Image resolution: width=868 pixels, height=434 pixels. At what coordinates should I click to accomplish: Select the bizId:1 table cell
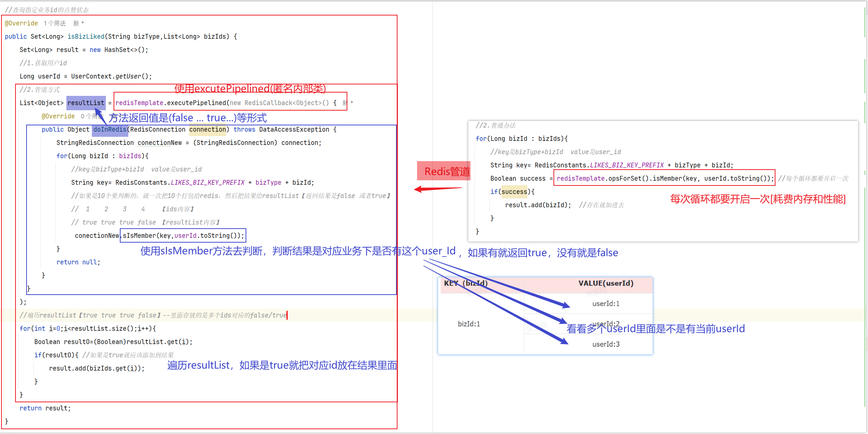point(469,324)
